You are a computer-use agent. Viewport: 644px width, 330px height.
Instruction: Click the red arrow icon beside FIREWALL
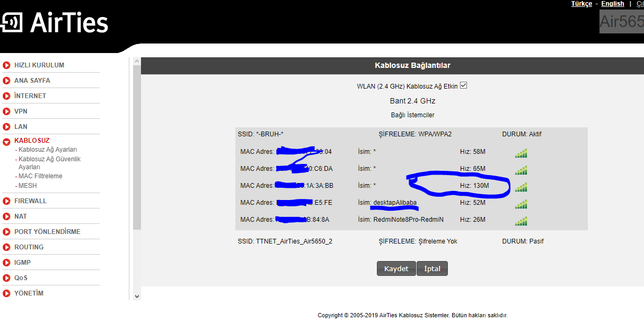(7, 201)
